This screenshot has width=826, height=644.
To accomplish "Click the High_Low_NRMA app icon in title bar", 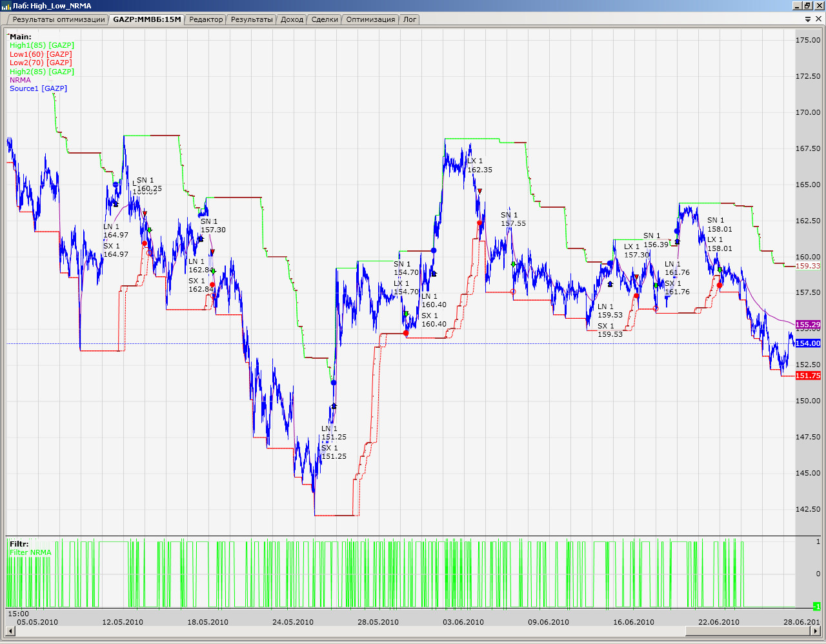I will click(x=6, y=6).
